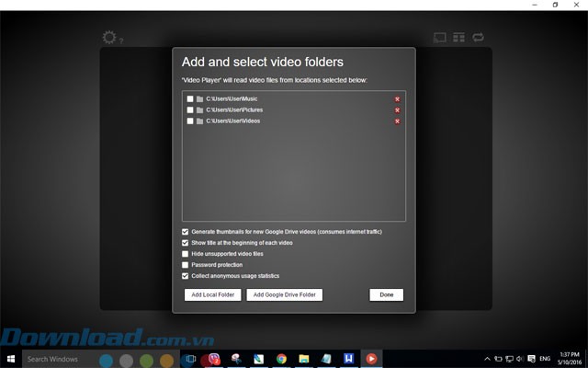Open the Action Center notification icon

(x=531, y=359)
